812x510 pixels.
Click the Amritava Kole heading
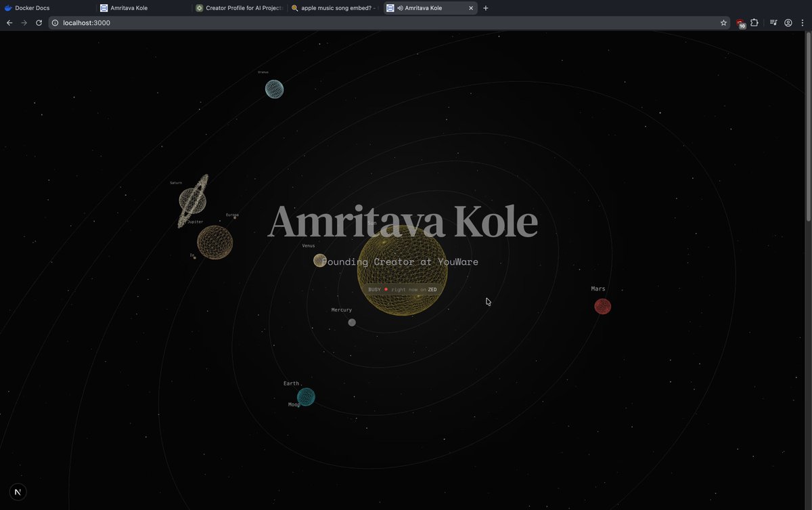(x=403, y=221)
